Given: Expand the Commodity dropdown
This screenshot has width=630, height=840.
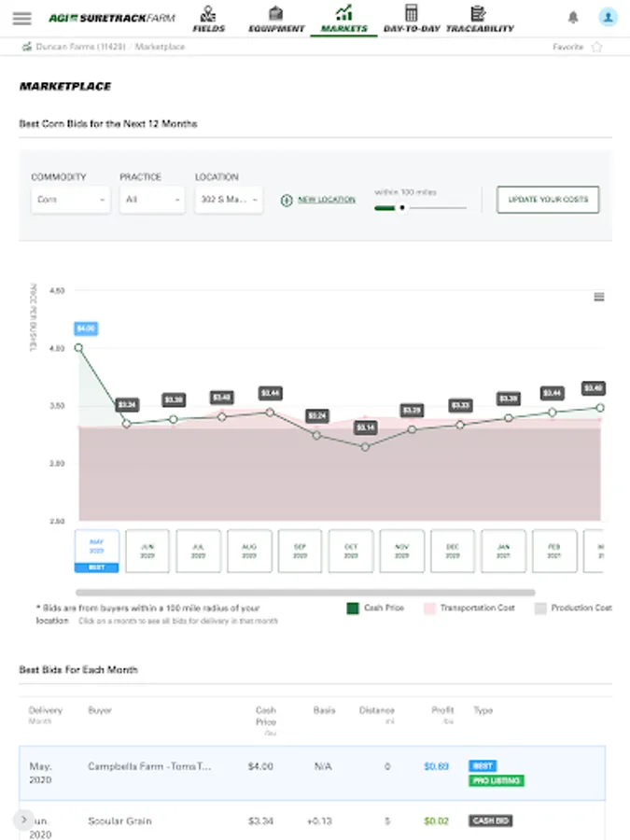Looking at the screenshot, I should (x=70, y=200).
